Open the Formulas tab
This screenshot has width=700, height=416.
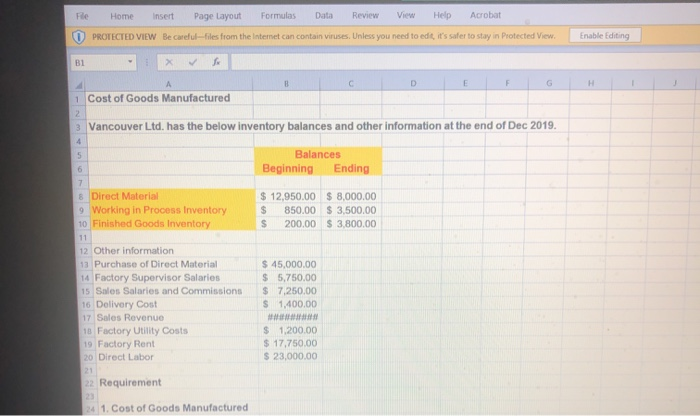pos(278,16)
